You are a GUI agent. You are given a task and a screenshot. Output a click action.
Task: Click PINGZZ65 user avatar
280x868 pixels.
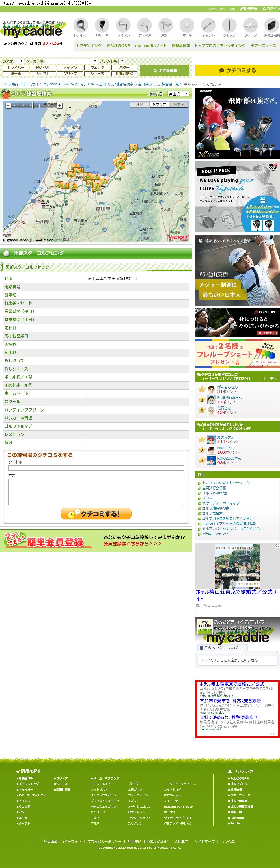pyautogui.click(x=211, y=461)
